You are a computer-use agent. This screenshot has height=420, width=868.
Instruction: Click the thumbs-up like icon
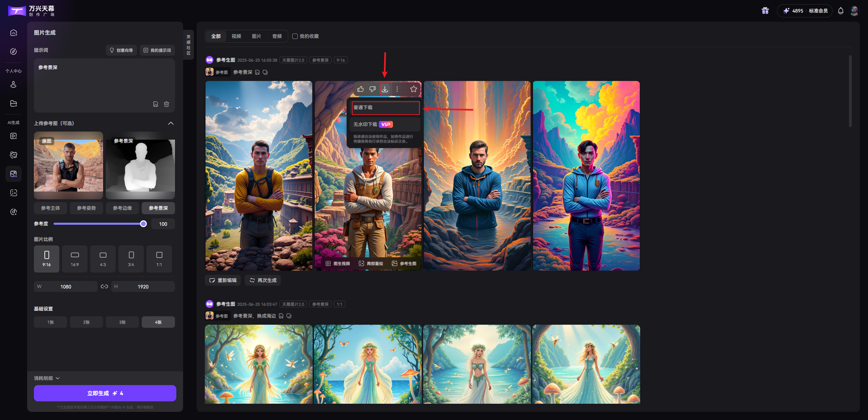360,89
